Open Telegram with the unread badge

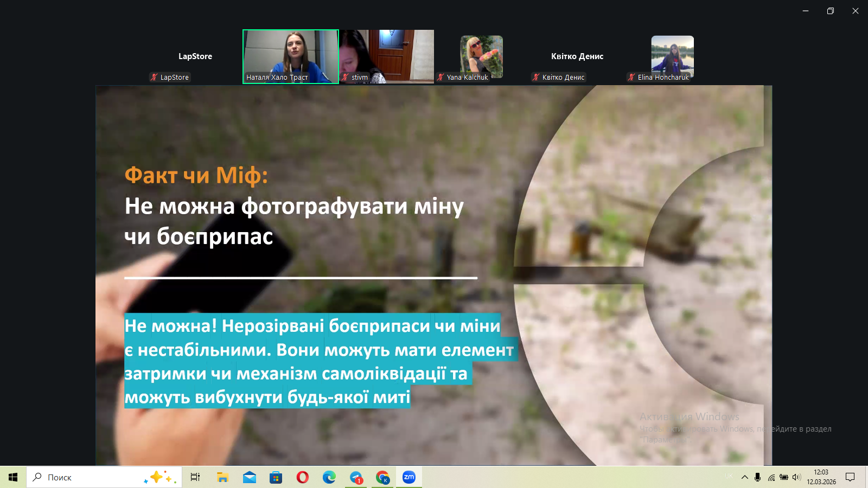[356, 477]
